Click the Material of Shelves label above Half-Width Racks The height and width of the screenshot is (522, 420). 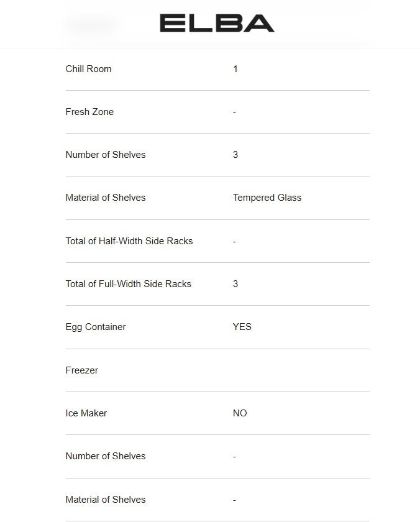[x=106, y=198]
